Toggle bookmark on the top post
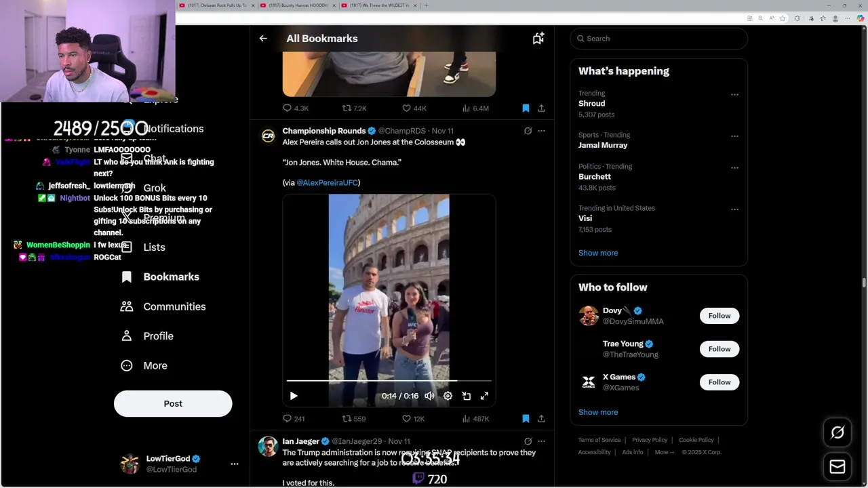This screenshot has width=868, height=488. coord(526,108)
